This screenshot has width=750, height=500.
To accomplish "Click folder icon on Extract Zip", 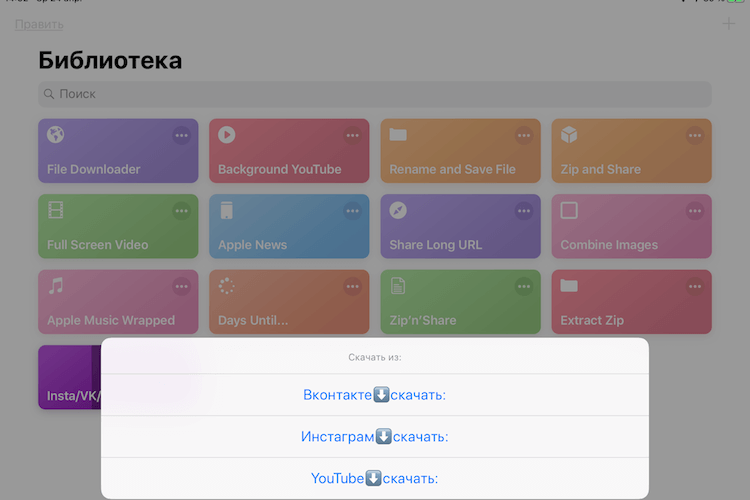I will click(x=569, y=286).
